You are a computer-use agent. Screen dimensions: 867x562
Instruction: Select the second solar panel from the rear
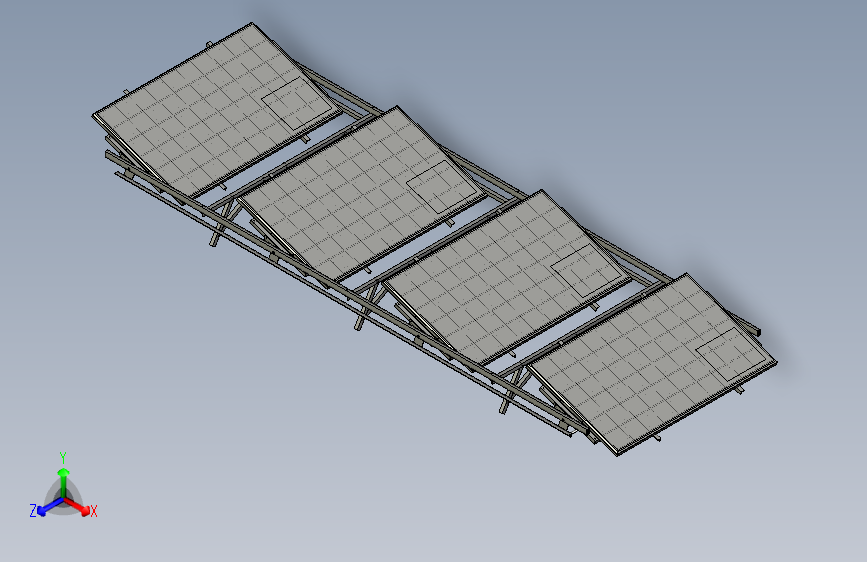(362, 194)
